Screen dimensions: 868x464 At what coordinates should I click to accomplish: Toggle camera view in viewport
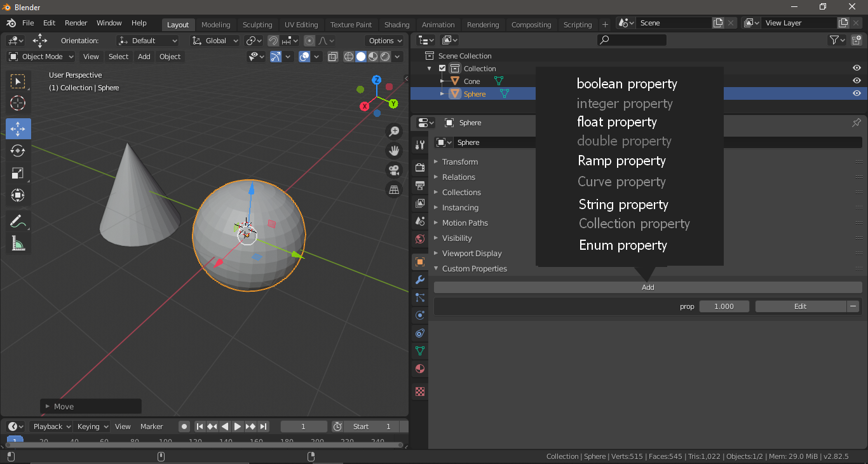point(394,170)
